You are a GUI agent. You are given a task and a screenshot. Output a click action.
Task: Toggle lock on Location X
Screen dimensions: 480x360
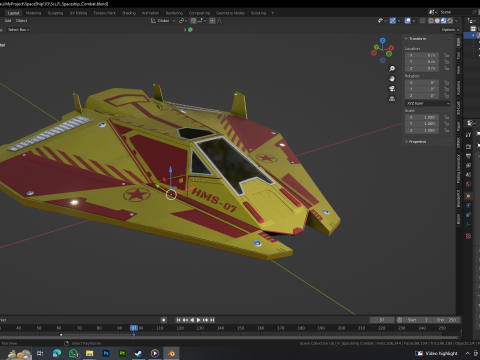pyautogui.click(x=446, y=55)
